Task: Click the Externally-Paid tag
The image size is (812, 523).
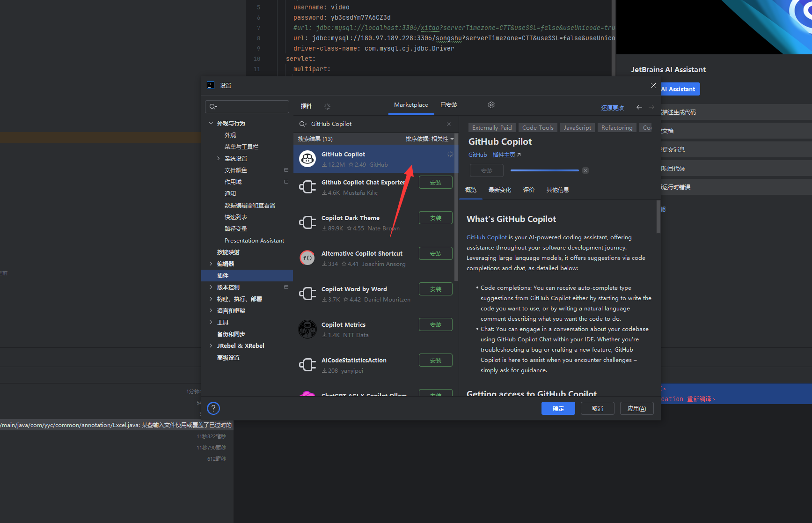Action: pyautogui.click(x=492, y=128)
